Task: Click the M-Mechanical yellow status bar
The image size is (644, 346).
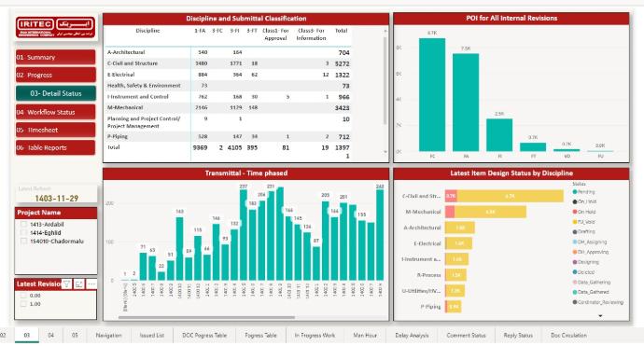Action: pyautogui.click(x=490, y=212)
